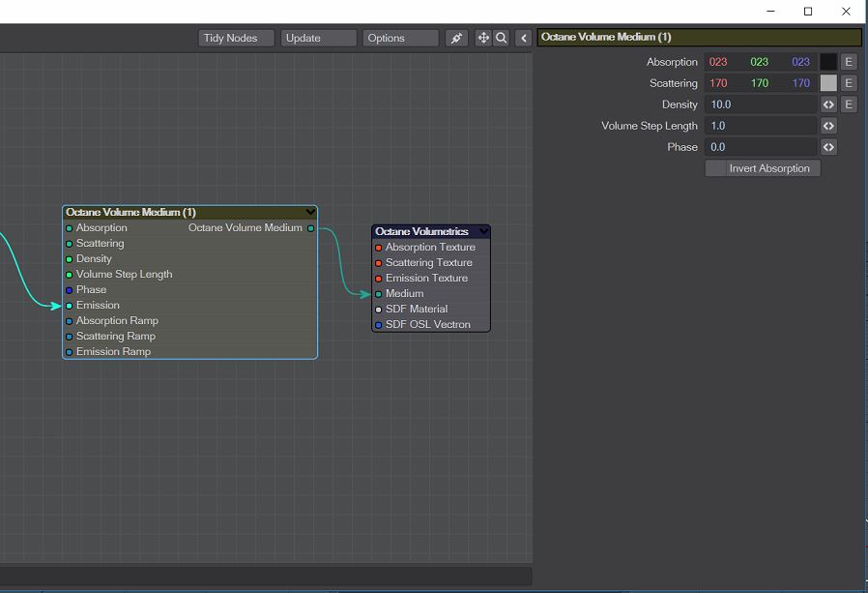Image resolution: width=868 pixels, height=593 pixels.
Task: Click the Update button
Action: click(x=318, y=38)
